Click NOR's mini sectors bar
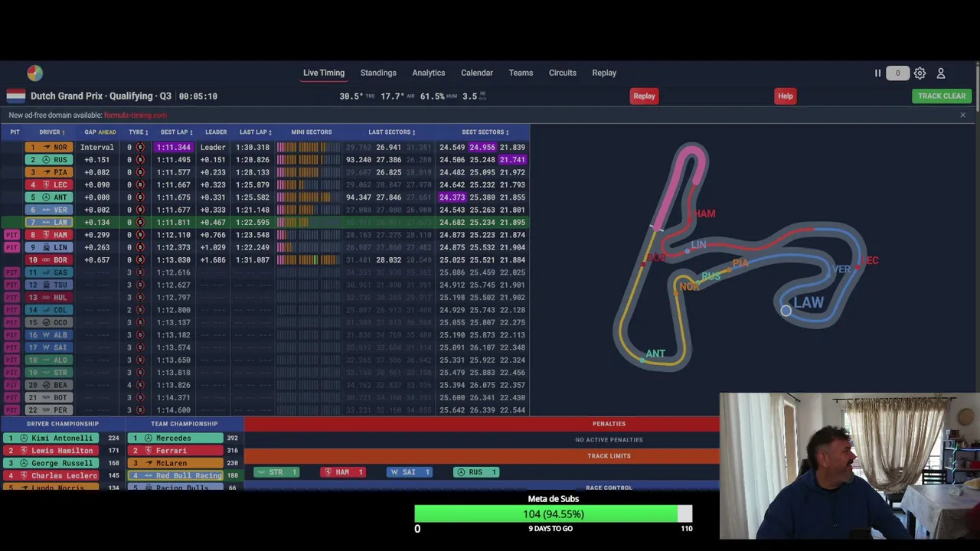The width and height of the screenshot is (980, 551). click(x=309, y=147)
